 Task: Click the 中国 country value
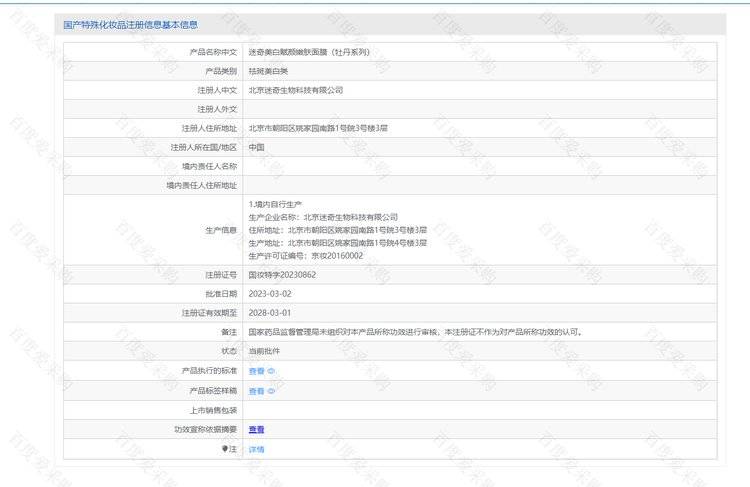point(256,148)
